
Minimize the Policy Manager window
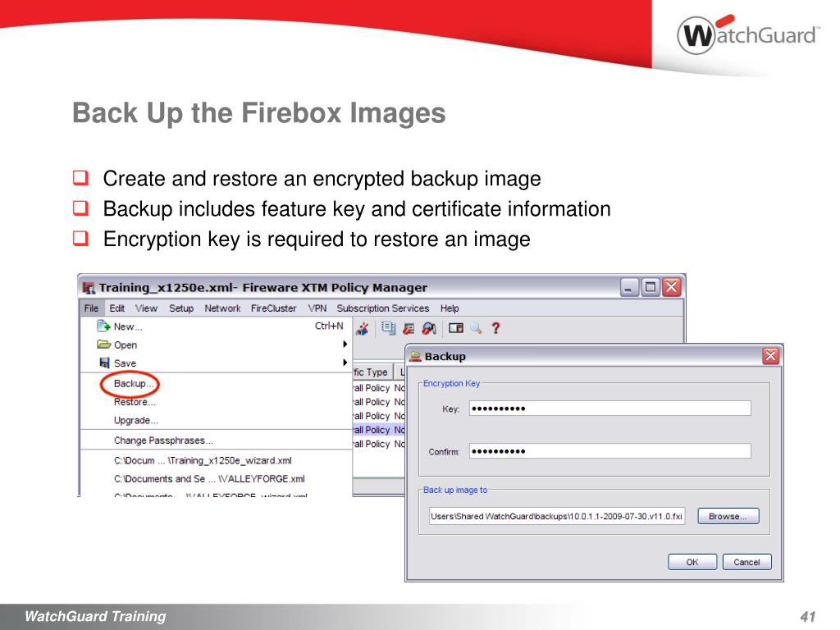(629, 288)
